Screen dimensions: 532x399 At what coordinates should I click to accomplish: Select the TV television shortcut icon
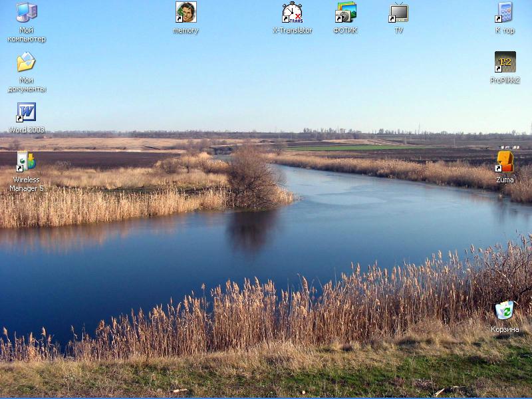(398, 12)
